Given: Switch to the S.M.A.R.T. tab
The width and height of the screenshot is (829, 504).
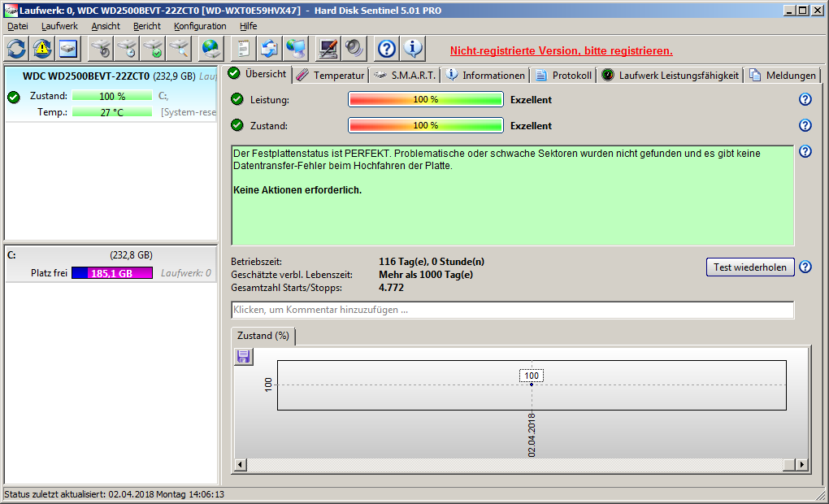Looking at the screenshot, I should click(x=405, y=75).
